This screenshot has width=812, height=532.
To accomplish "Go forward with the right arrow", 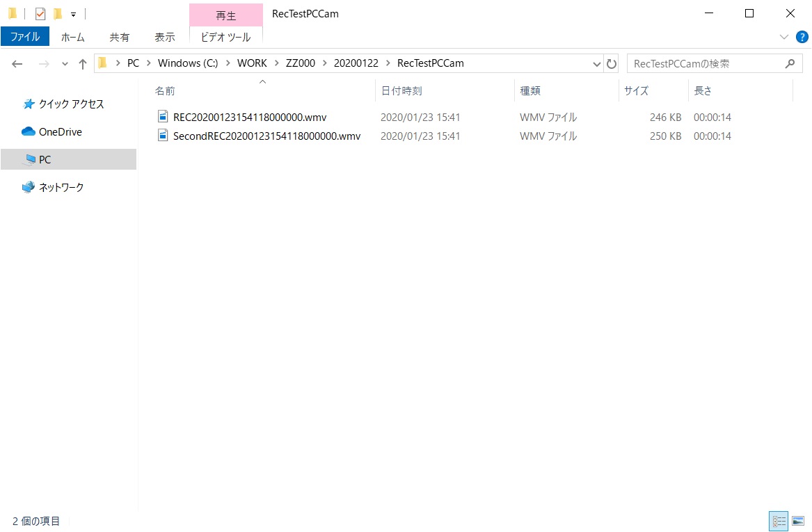I will click(x=44, y=64).
